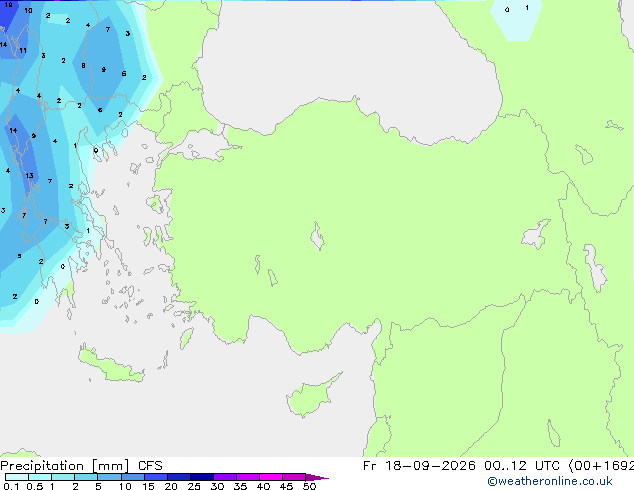The image size is (634, 490).
Task: Click the legend label '40'
Action: click(x=263, y=486)
